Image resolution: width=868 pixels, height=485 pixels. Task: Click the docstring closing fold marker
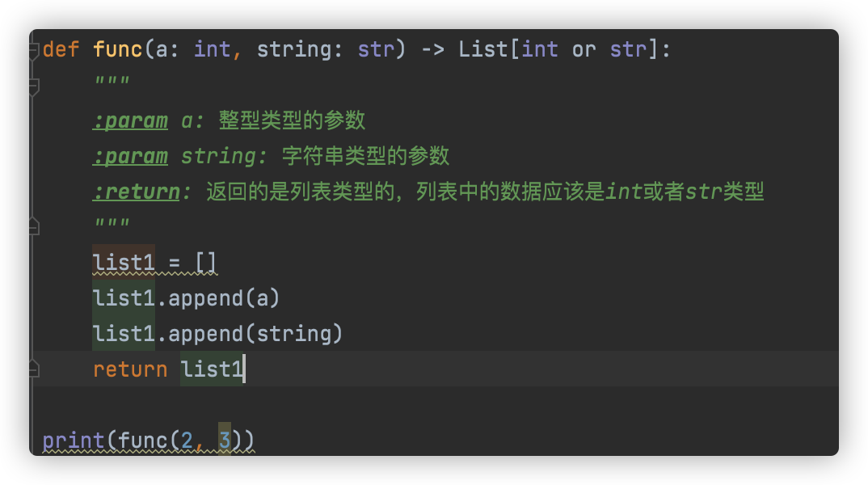[34, 224]
